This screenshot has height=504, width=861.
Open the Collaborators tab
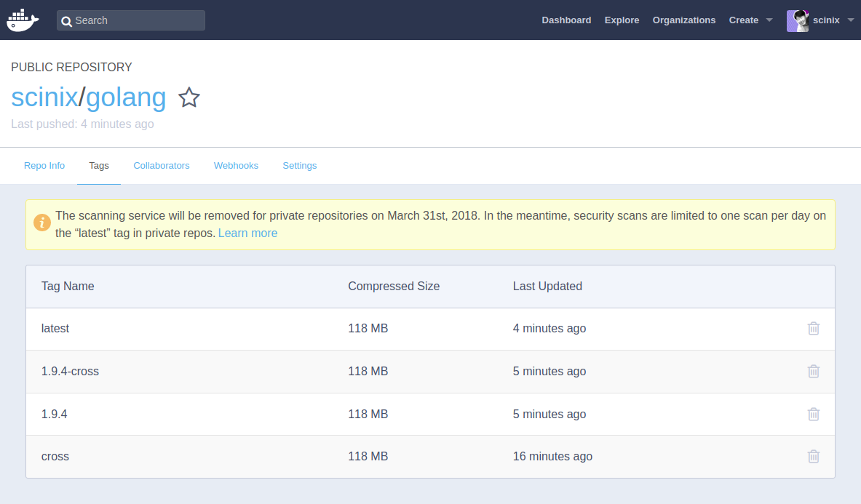(162, 166)
